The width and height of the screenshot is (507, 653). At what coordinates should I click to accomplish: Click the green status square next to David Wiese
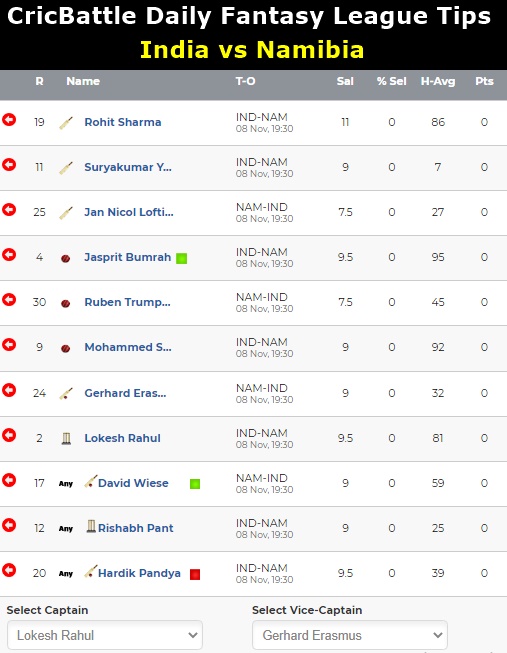point(195,484)
